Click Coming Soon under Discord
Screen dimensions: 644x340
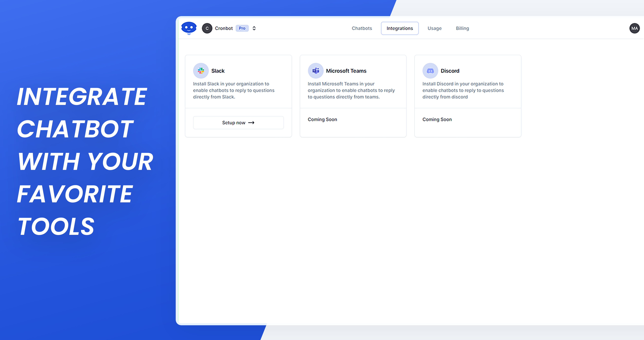[x=437, y=119]
